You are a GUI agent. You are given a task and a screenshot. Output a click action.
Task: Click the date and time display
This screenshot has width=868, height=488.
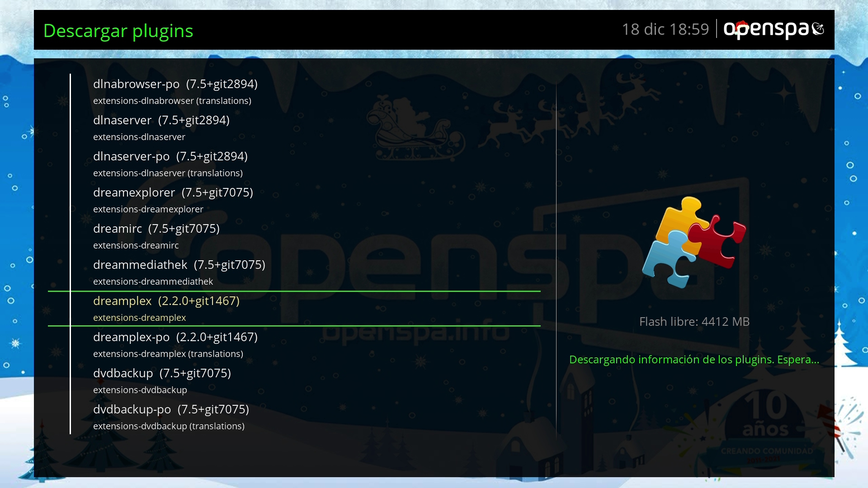coord(665,29)
